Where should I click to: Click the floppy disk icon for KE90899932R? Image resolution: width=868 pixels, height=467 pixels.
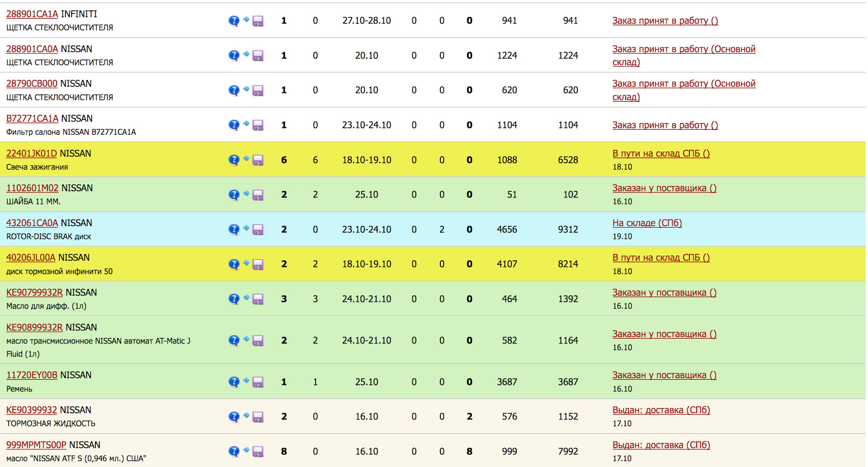pos(258,340)
